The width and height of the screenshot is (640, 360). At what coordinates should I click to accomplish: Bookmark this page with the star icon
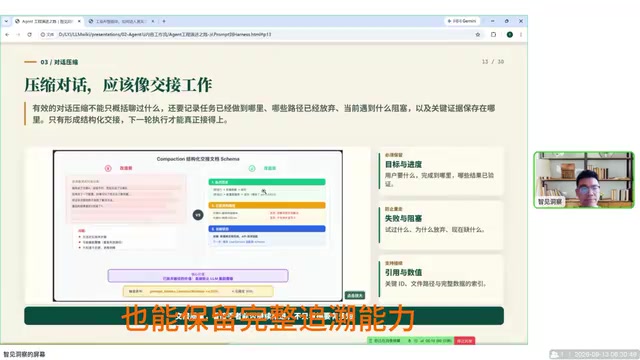click(x=478, y=35)
